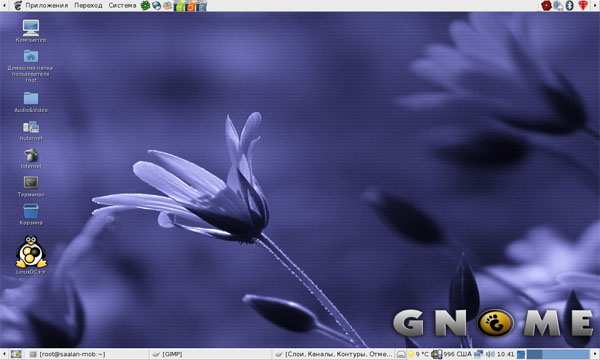The height and width of the screenshot is (360, 600).
Task: Open the Bluetooth tray icon
Action: coord(569,5)
